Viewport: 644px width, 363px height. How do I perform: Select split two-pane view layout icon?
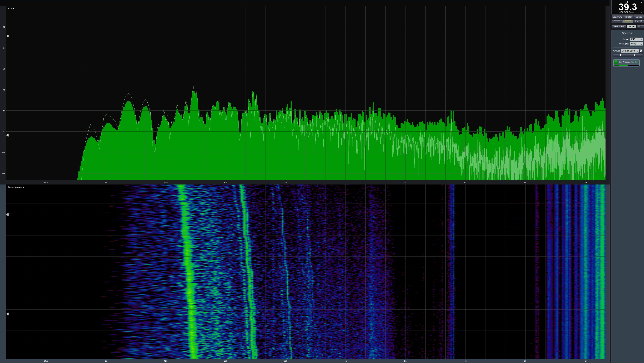628,21
